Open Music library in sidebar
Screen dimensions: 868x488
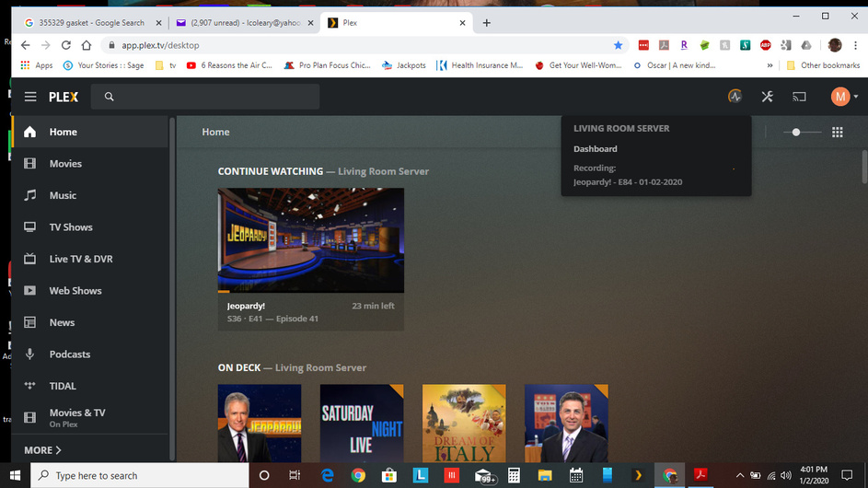click(x=90, y=195)
